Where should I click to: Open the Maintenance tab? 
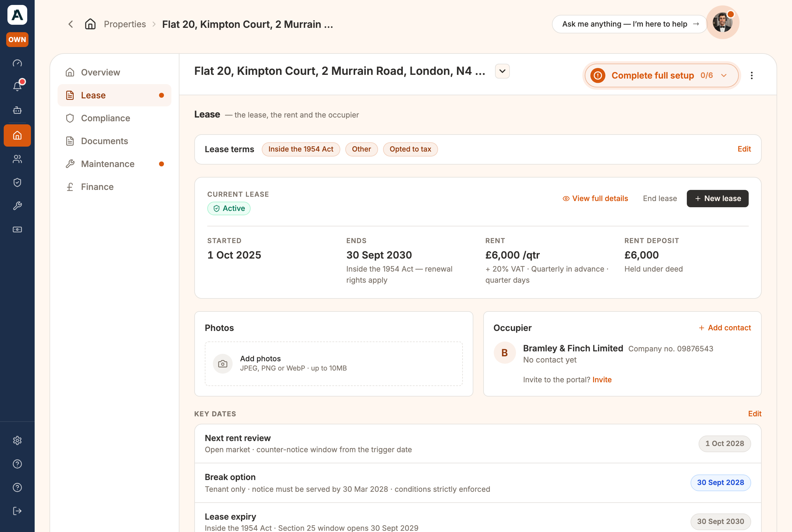[x=114, y=164]
